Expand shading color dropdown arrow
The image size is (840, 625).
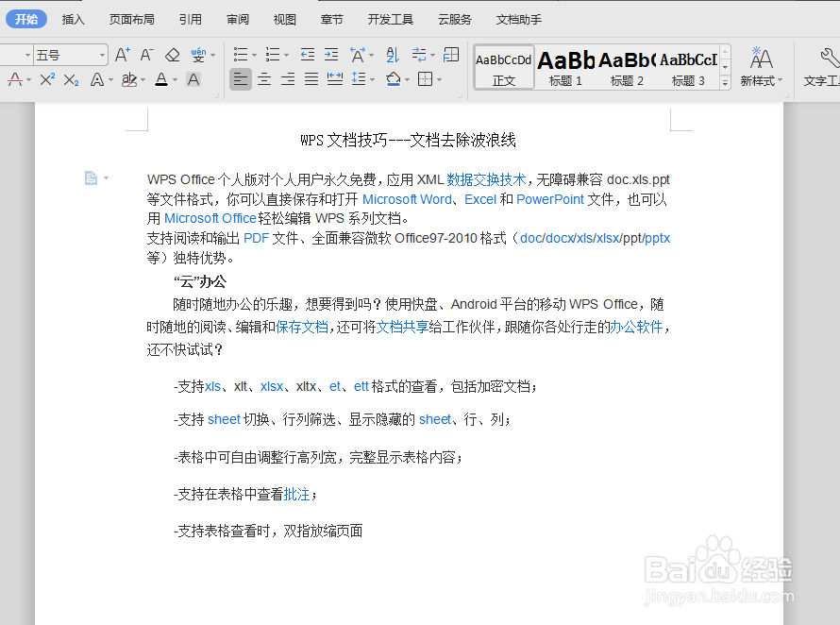click(x=407, y=80)
